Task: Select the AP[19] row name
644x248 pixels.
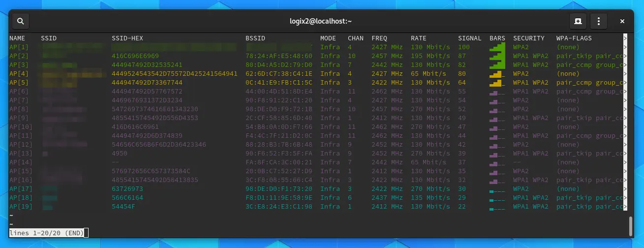Action: [21, 207]
